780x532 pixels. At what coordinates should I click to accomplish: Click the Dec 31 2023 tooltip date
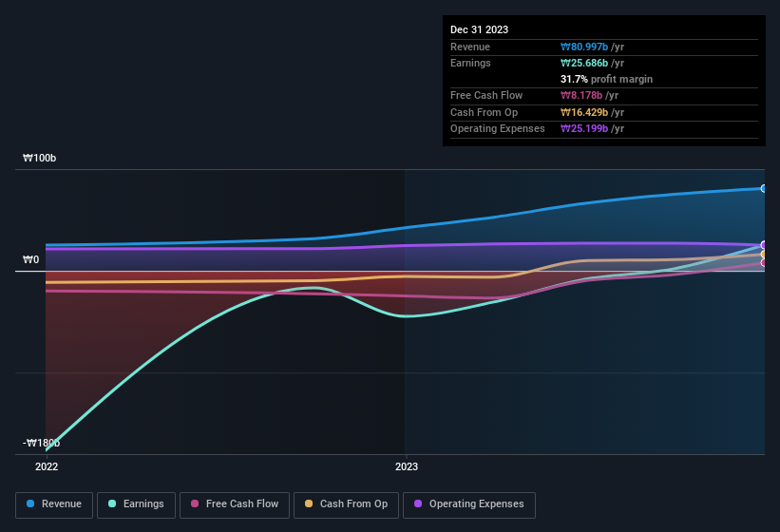pyautogui.click(x=479, y=29)
